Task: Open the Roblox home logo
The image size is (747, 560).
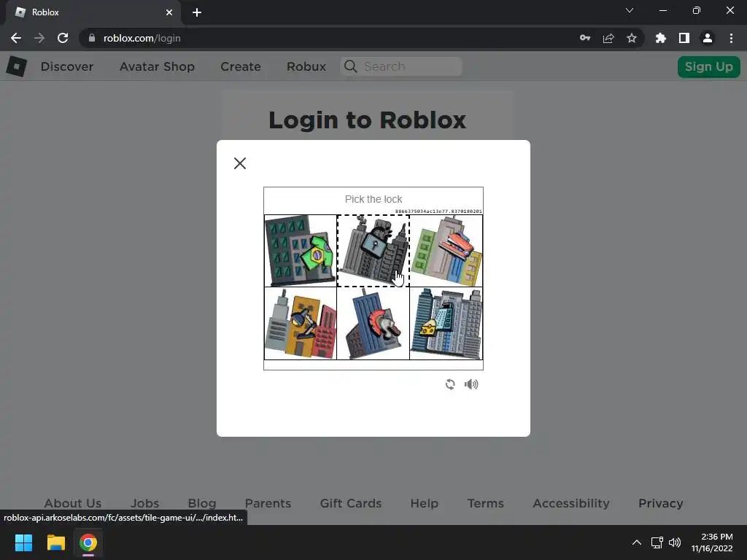Action: point(17,66)
